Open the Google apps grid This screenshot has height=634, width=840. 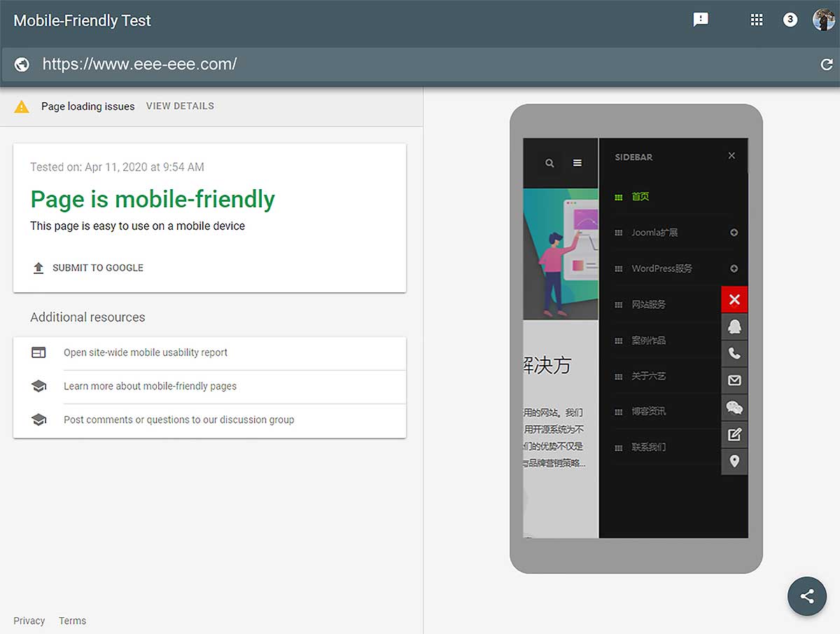coord(756,20)
